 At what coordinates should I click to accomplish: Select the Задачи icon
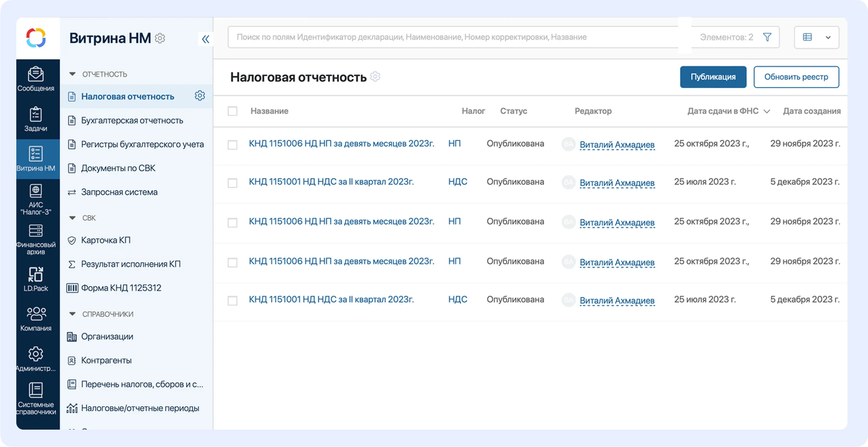point(35,119)
